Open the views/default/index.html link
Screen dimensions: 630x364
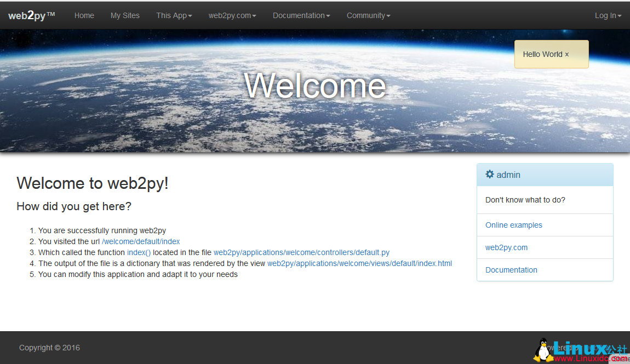coord(359,263)
